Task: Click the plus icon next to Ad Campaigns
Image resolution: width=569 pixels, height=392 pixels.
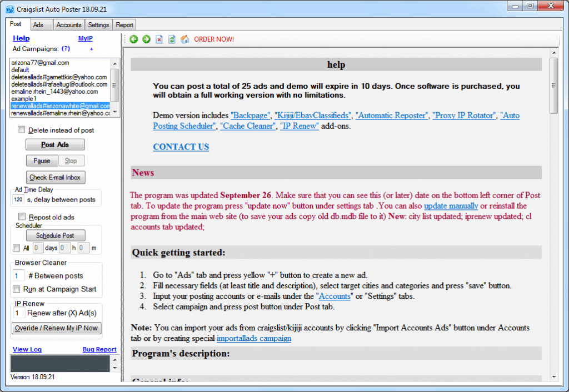Action: (91, 49)
